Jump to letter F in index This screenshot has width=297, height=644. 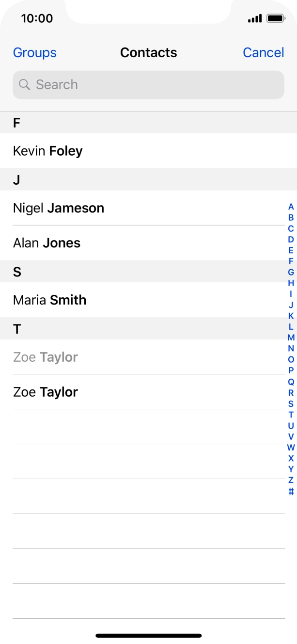(291, 261)
